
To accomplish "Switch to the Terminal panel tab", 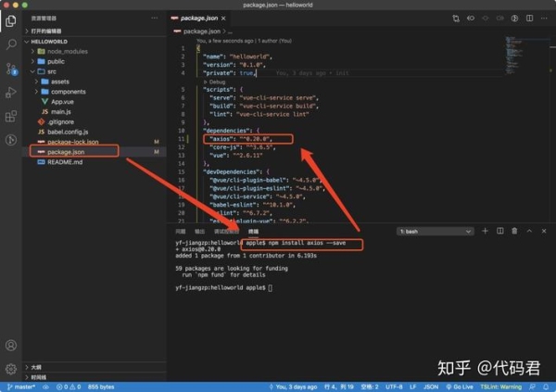I will 253,232.
